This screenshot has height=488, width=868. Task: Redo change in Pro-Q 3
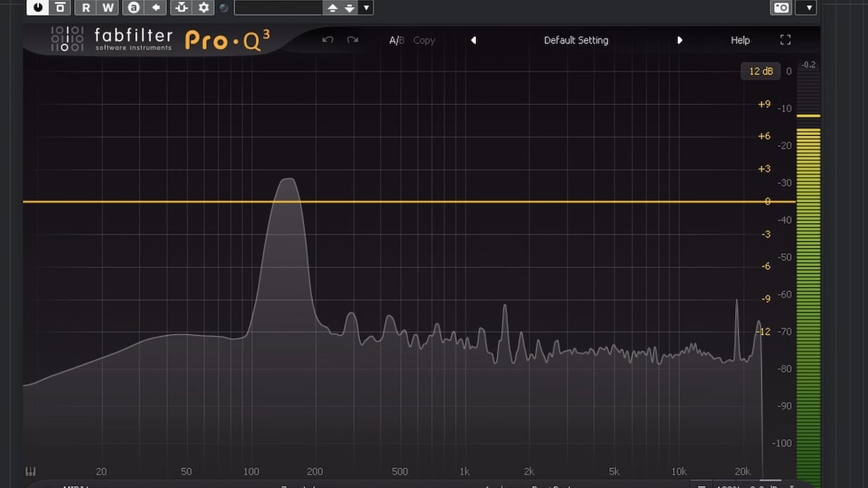pyautogui.click(x=352, y=40)
